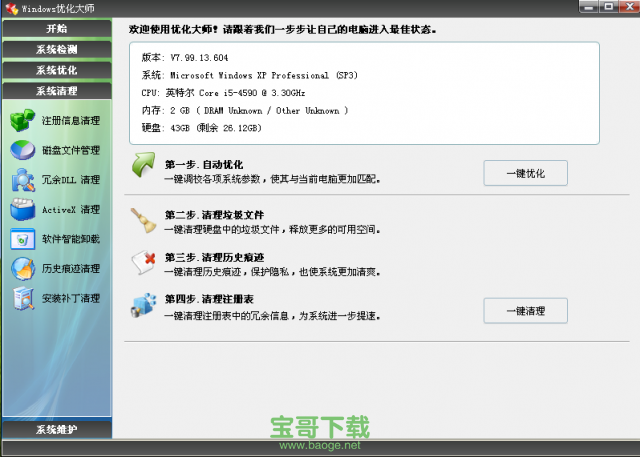640x457 pixels.
Task: Click the CPU Core i5-4590 line
Action: tap(223, 93)
